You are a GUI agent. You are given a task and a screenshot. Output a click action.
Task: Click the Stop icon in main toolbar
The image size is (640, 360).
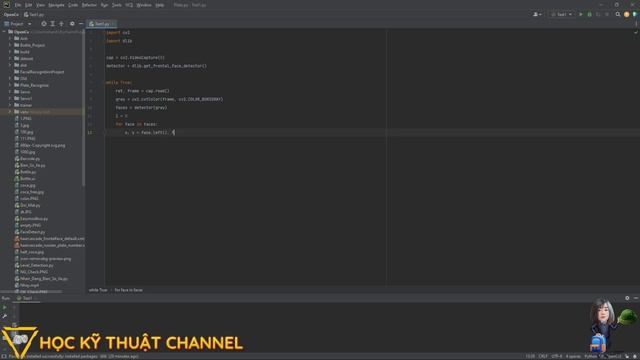click(607, 14)
